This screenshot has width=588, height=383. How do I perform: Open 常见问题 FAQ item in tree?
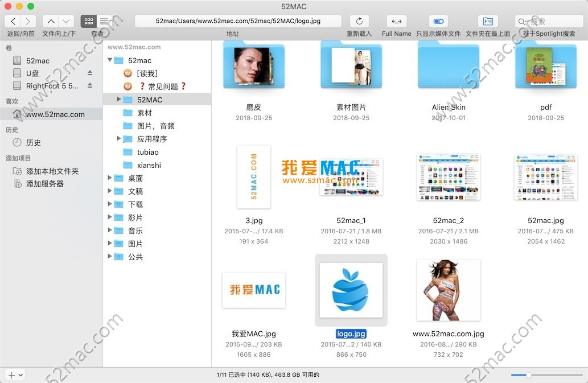coord(154,87)
